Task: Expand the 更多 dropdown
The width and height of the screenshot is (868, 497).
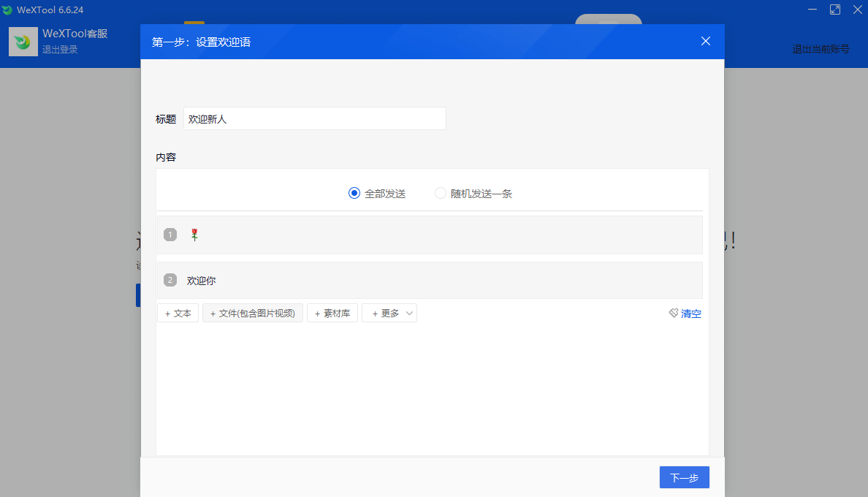Action: tap(389, 314)
